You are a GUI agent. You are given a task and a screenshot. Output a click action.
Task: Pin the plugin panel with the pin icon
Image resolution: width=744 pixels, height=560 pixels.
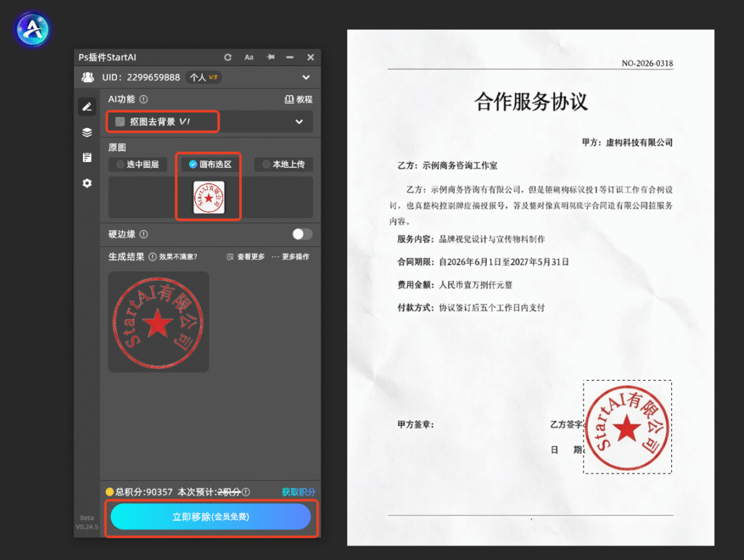coord(270,57)
